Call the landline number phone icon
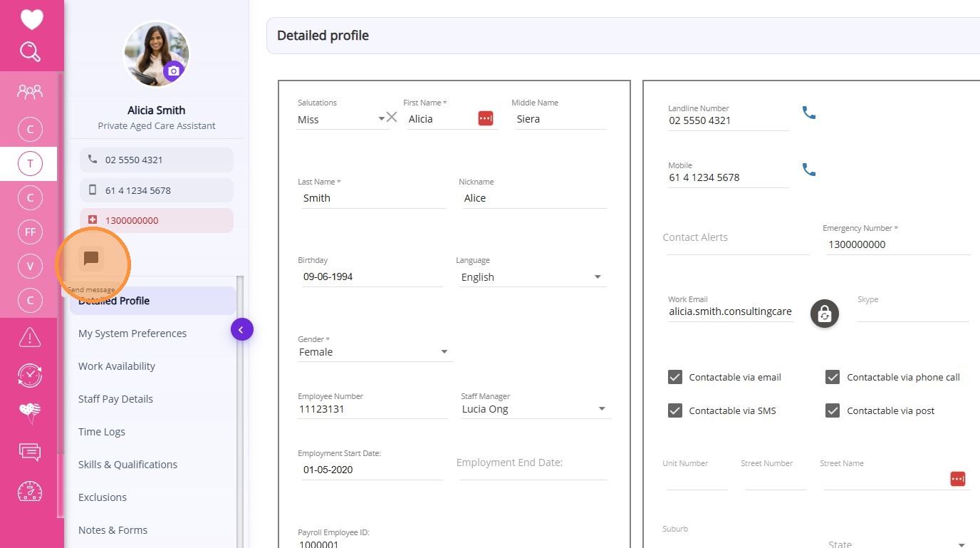 (809, 113)
